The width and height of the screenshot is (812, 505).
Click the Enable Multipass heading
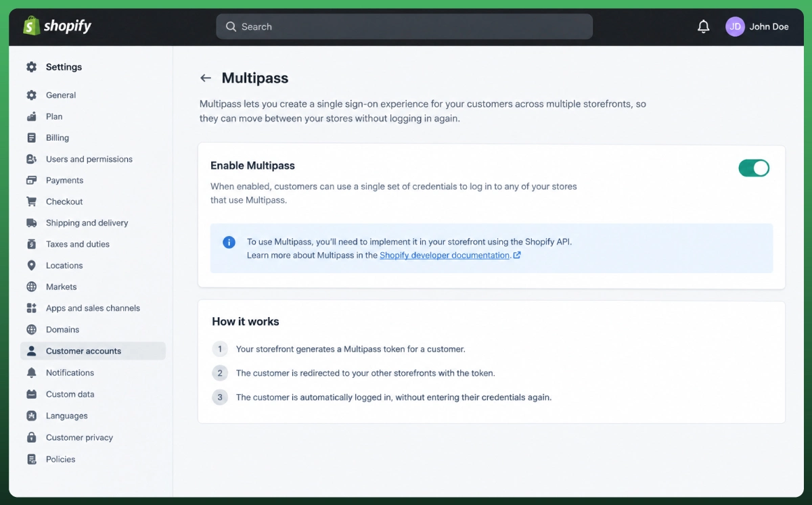tap(252, 166)
